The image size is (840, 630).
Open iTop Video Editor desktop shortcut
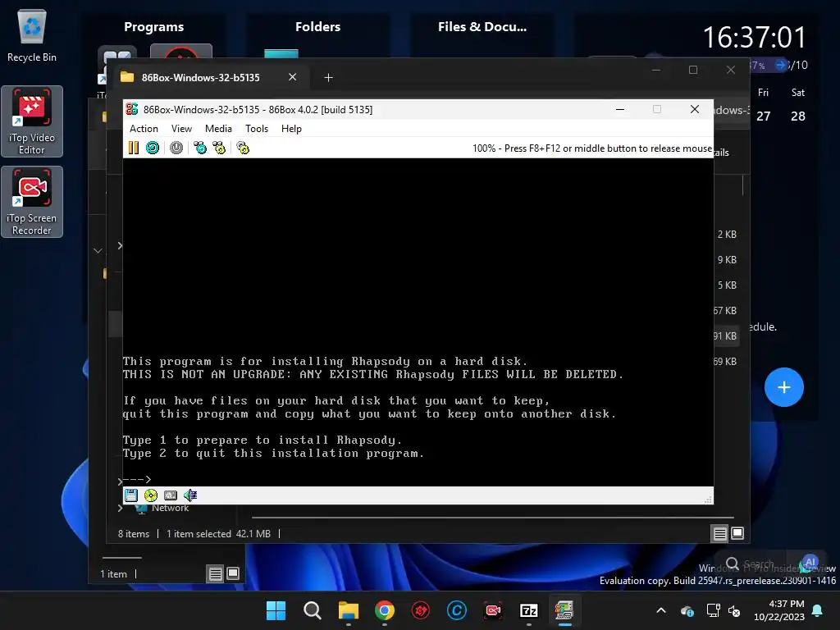coord(32,121)
